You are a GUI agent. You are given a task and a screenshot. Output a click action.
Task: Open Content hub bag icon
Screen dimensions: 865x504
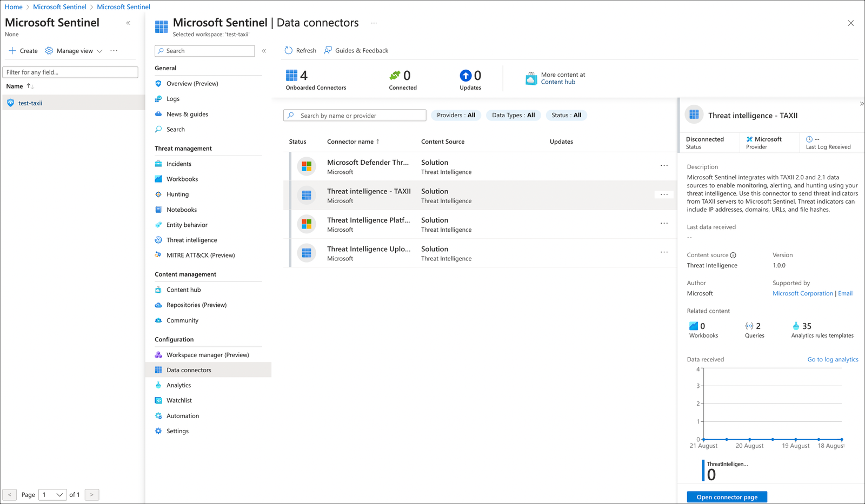tap(158, 290)
